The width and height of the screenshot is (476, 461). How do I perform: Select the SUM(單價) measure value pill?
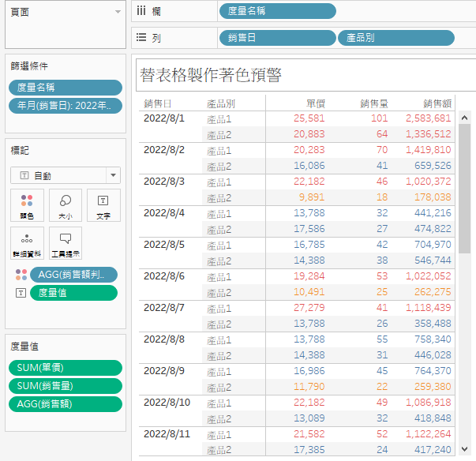pyautogui.click(x=66, y=368)
